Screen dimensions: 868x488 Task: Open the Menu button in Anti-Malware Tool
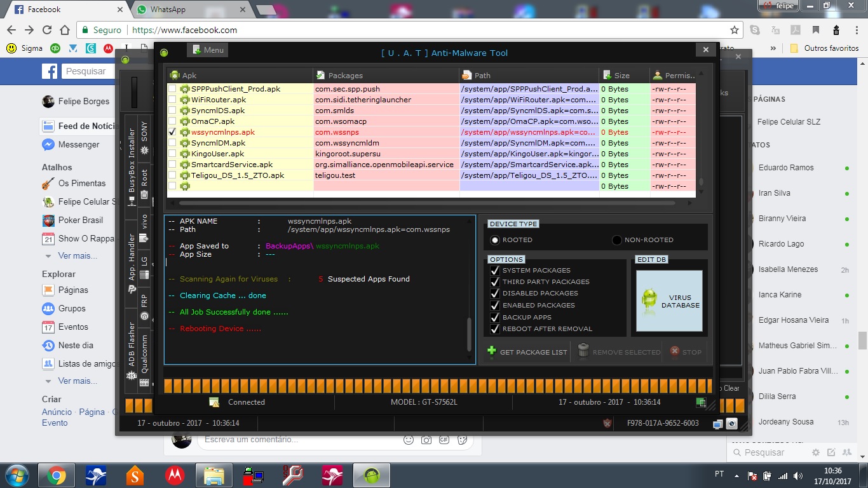207,50
